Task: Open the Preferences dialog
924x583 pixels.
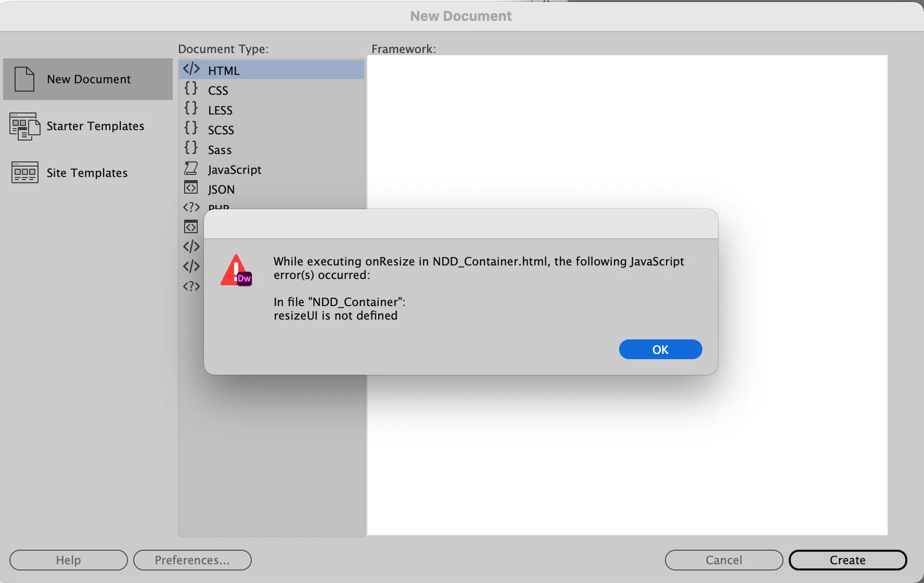Action: coord(192,560)
